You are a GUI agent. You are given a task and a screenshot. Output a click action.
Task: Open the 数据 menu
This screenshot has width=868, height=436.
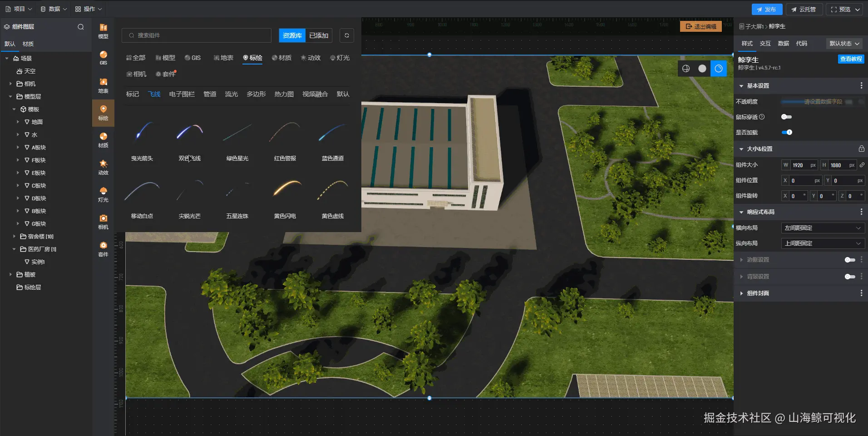pyautogui.click(x=54, y=9)
